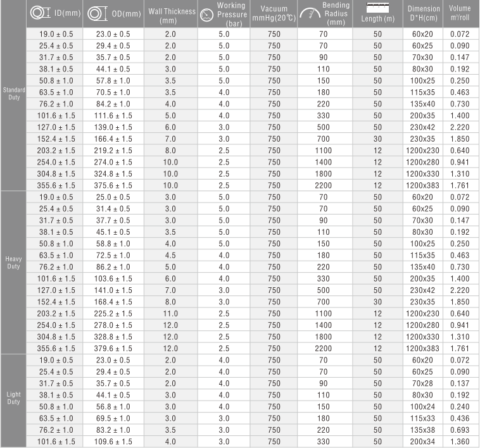Click the outer diameter ring icon
480x448 pixels.
(98, 14)
